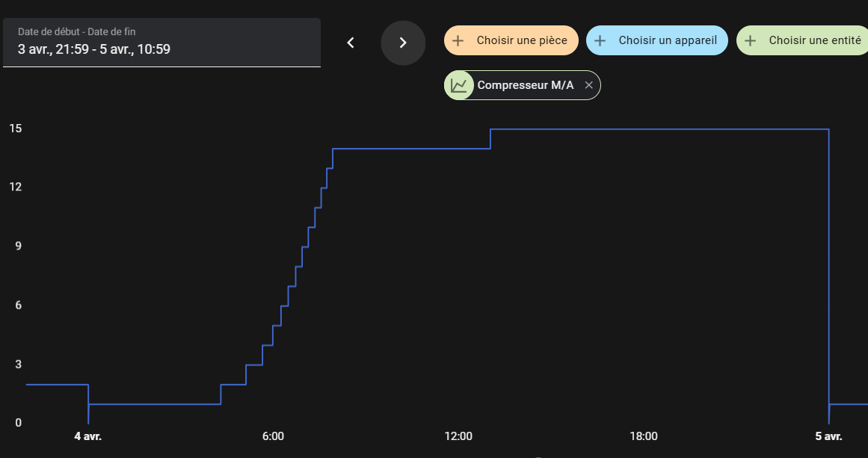Image resolution: width=868 pixels, height=458 pixels.
Task: Click the 15 value on the y-axis
Action: [16, 129]
